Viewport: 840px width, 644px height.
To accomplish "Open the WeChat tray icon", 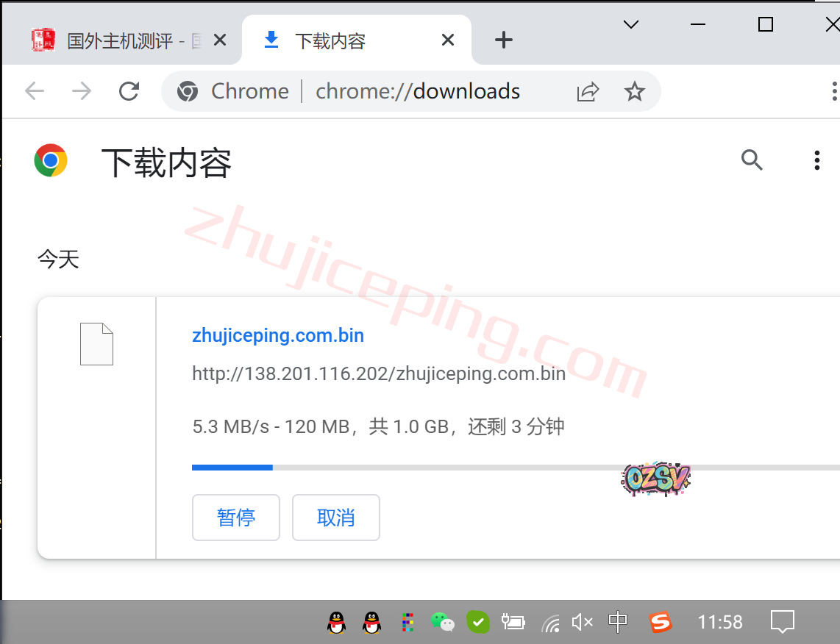I will 442,622.
